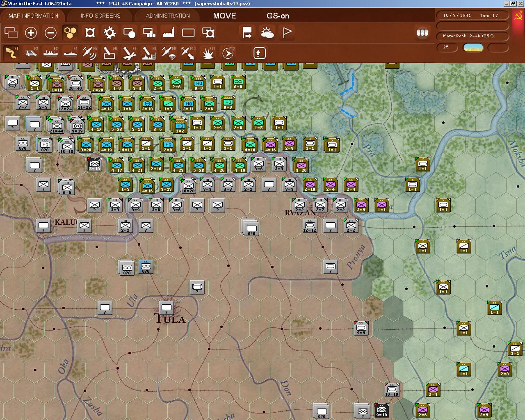The width and height of the screenshot is (525, 420).
Task: Open the ADMINISTRATION tab
Action: [168, 16]
